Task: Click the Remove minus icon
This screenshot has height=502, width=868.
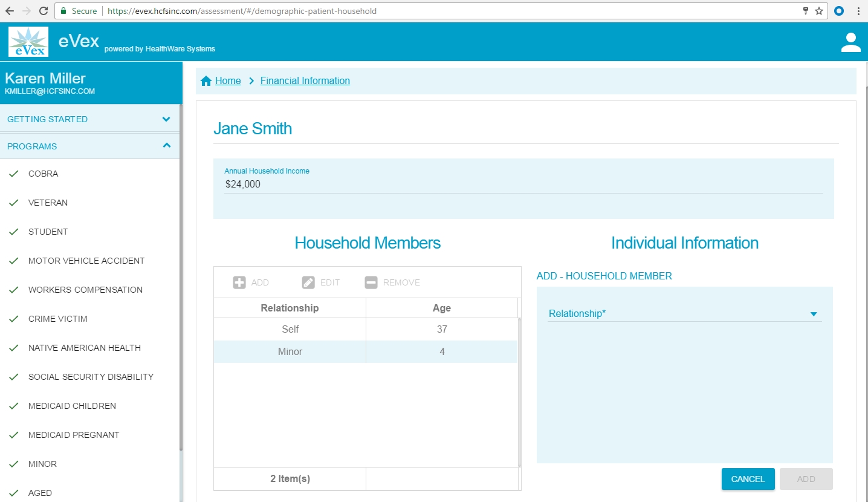Action: point(371,282)
